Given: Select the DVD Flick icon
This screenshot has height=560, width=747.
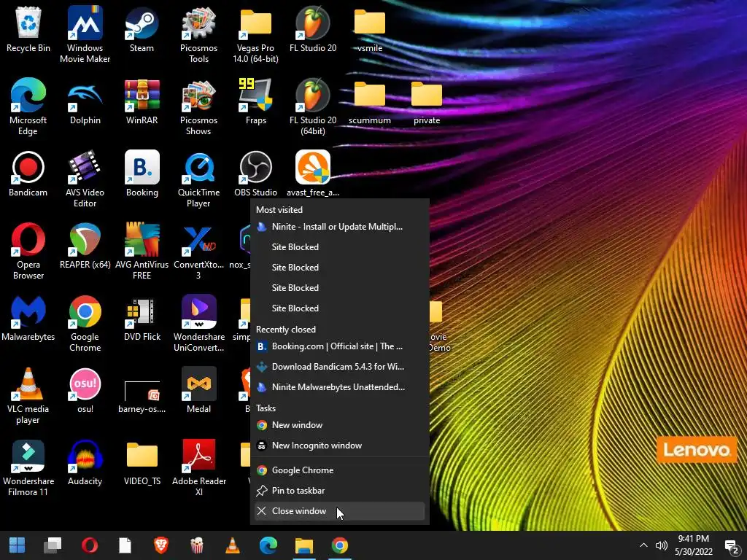Looking at the screenshot, I should [x=142, y=319].
